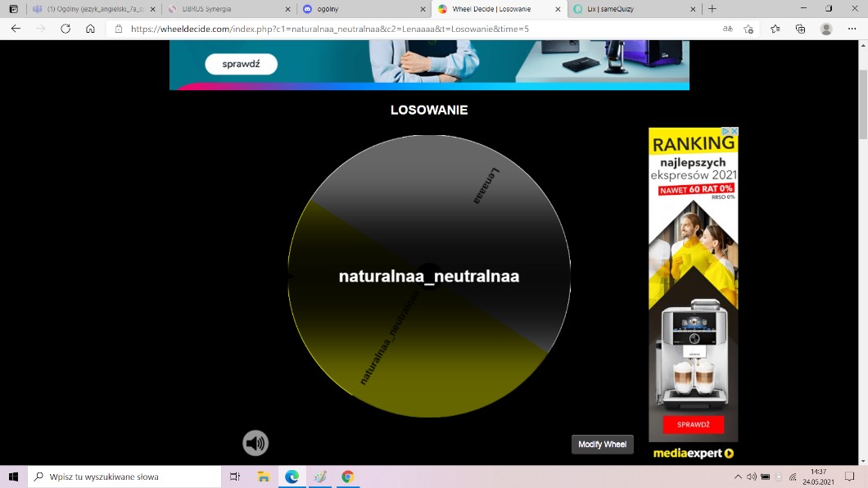Click red SPRAWDŹ button in mediaexpert ad
Screen dimensions: 868x488
693,425
